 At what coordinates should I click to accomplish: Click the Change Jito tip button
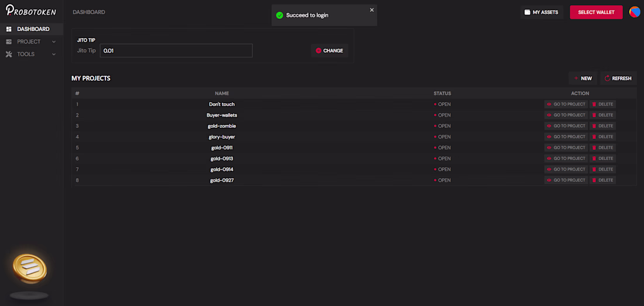click(330, 50)
